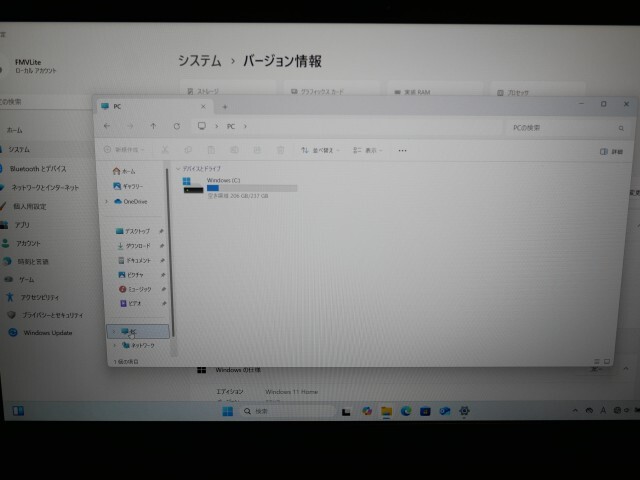This screenshot has width=640, height=480.
Task: Expand the OneDrive tree node
Action: pos(107,201)
